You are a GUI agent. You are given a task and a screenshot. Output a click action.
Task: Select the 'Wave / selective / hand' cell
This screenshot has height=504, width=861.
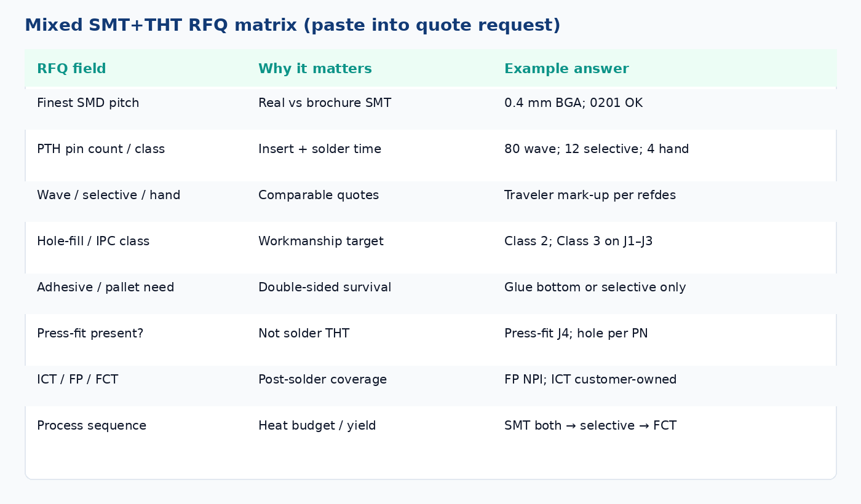click(108, 195)
